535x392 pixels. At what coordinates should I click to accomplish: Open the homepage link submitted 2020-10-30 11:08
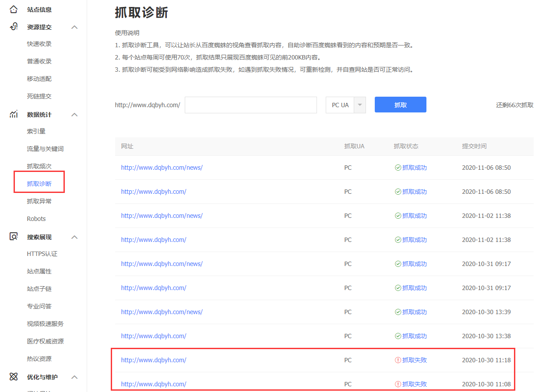154,384
